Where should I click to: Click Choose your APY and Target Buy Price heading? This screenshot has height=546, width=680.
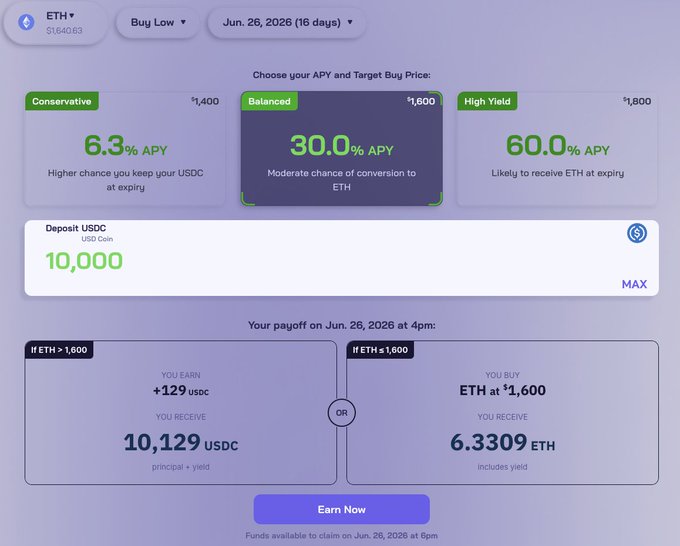pyautogui.click(x=342, y=75)
